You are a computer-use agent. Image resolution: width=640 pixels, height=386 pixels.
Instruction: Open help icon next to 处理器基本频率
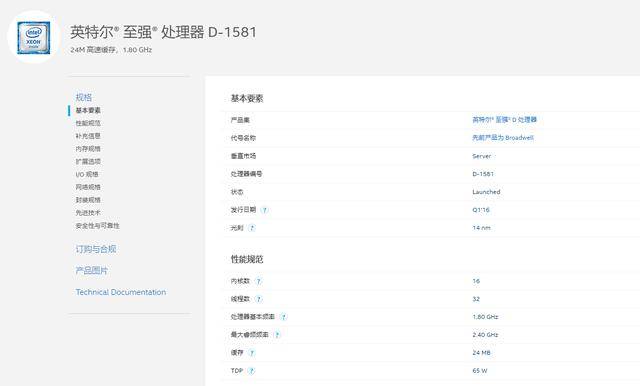coord(284,317)
